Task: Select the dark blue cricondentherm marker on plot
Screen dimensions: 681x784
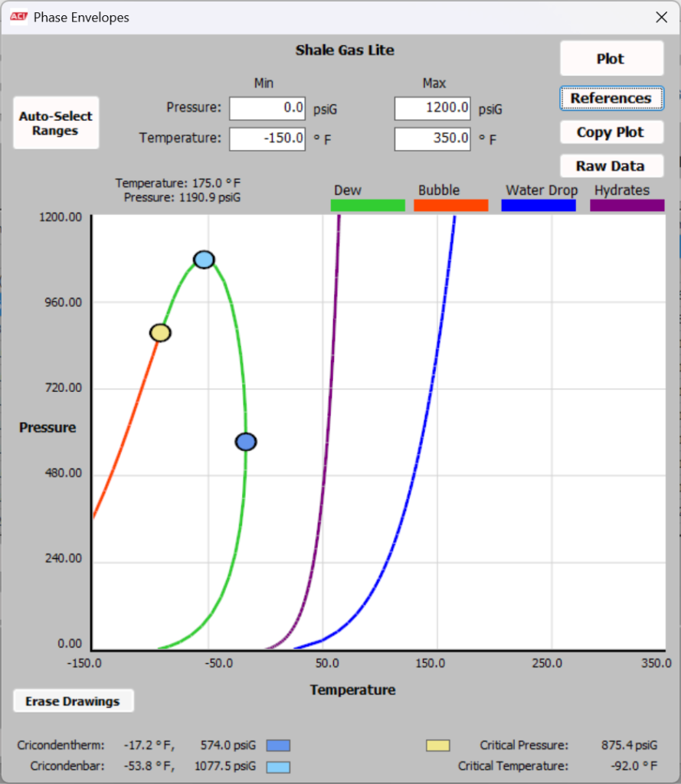Action: [x=246, y=442]
